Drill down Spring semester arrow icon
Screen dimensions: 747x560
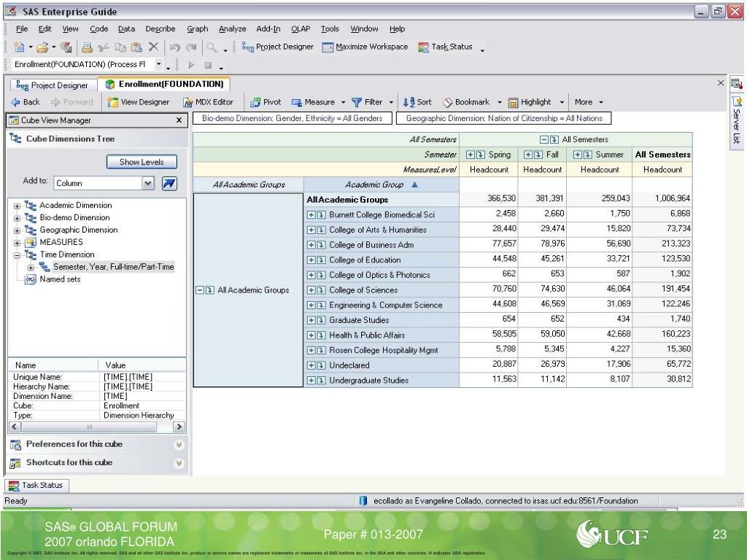[x=481, y=155]
